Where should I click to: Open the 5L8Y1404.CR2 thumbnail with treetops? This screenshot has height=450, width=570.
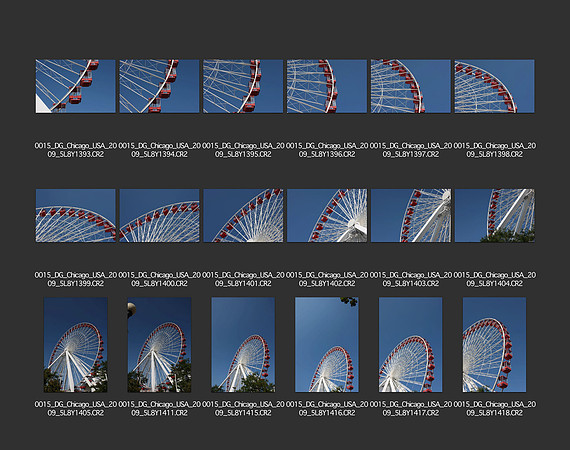coord(494,216)
